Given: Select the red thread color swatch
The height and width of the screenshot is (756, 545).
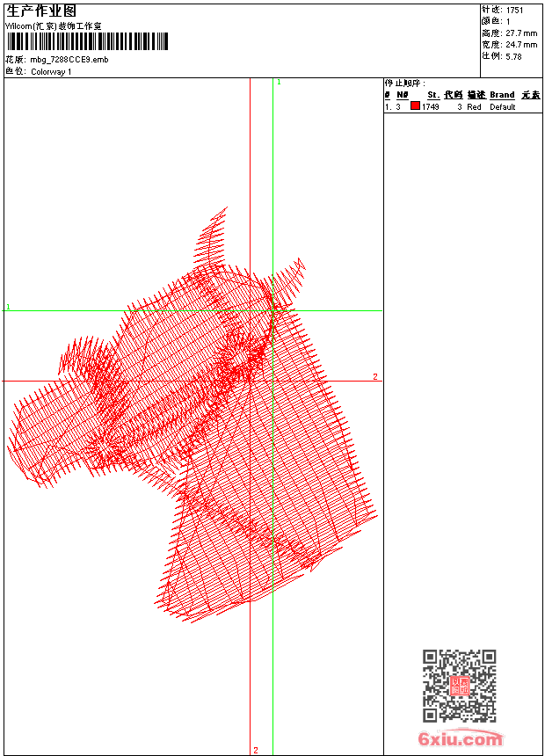Looking at the screenshot, I should [x=415, y=106].
